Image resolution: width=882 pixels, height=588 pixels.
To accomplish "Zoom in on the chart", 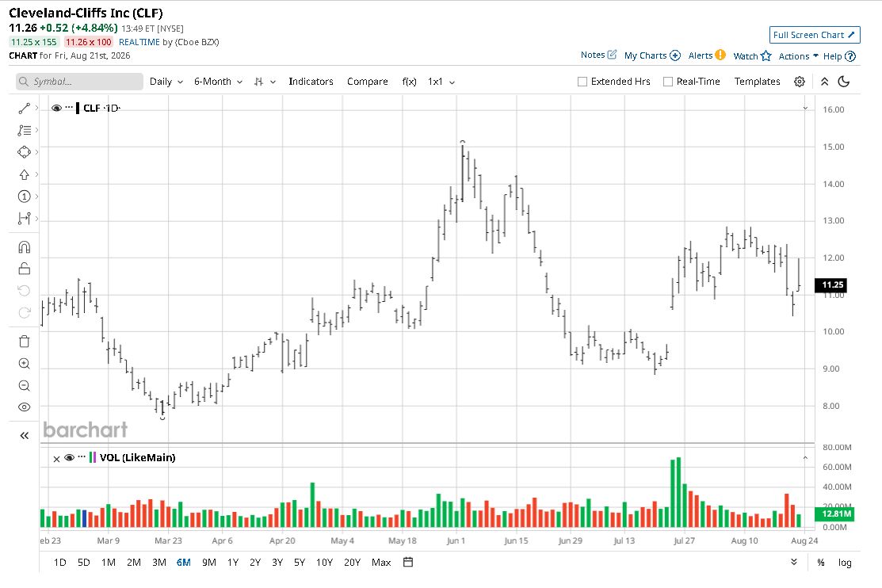I will 25,364.
